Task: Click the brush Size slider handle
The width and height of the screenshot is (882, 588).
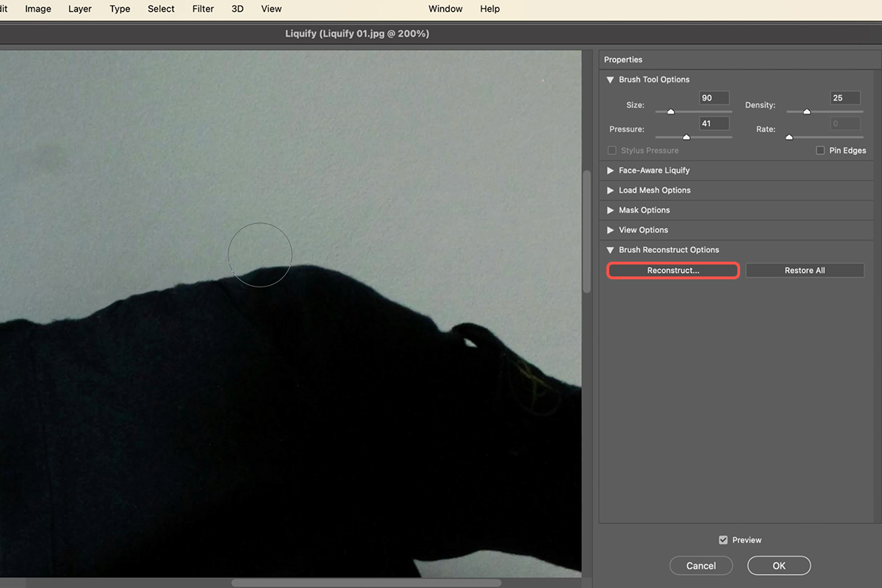Action: coord(670,112)
